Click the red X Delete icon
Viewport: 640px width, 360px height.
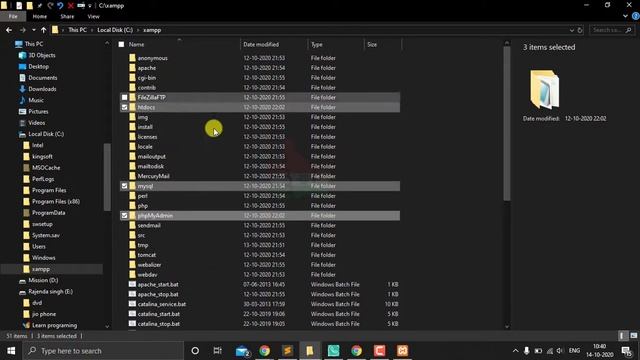(70, 6)
